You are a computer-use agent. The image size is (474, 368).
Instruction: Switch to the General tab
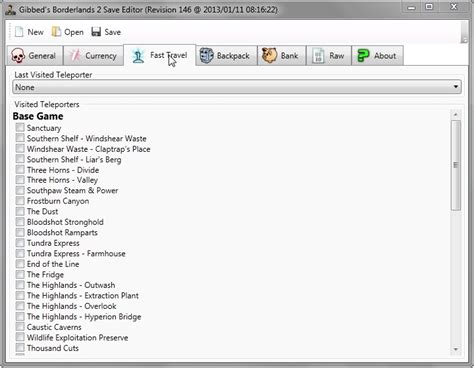coord(34,56)
